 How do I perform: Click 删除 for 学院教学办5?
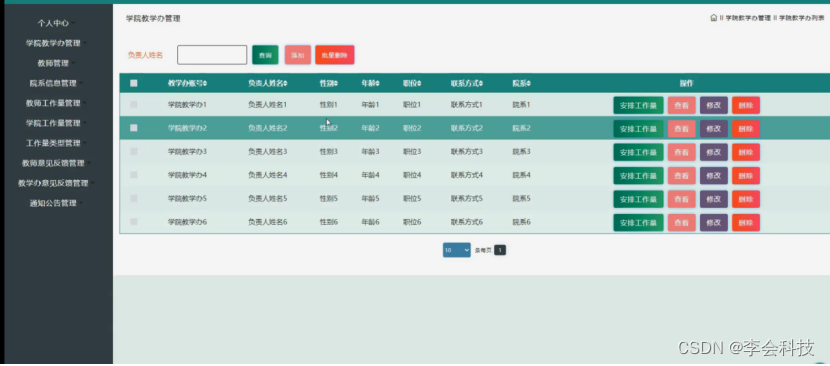point(746,199)
